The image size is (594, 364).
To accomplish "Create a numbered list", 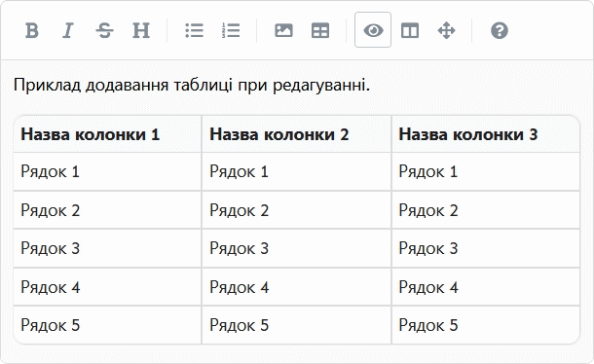I will click(231, 30).
